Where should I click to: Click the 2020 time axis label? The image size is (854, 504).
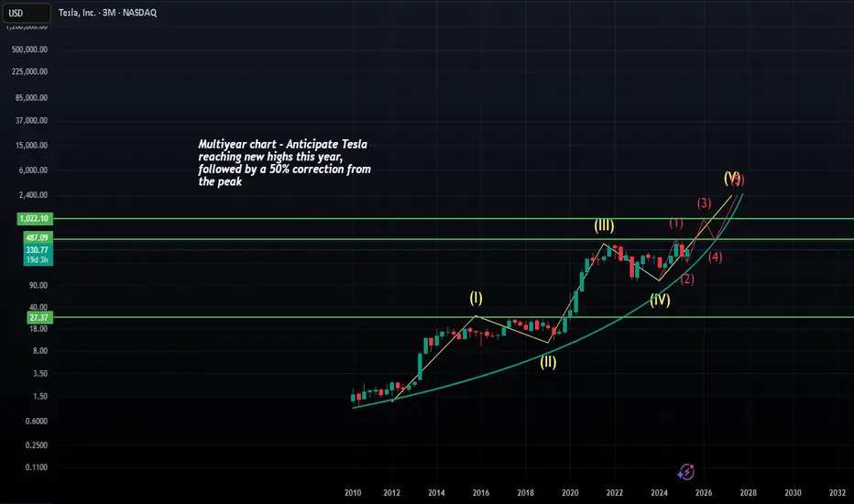570,493
